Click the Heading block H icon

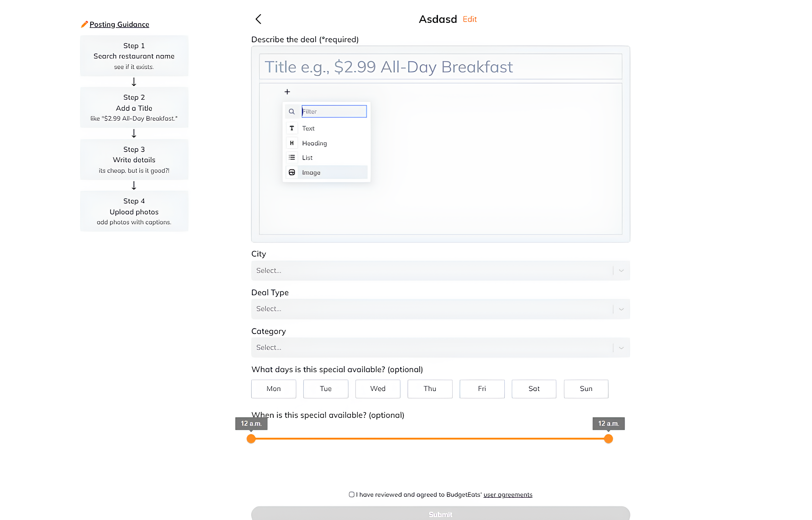click(x=292, y=143)
